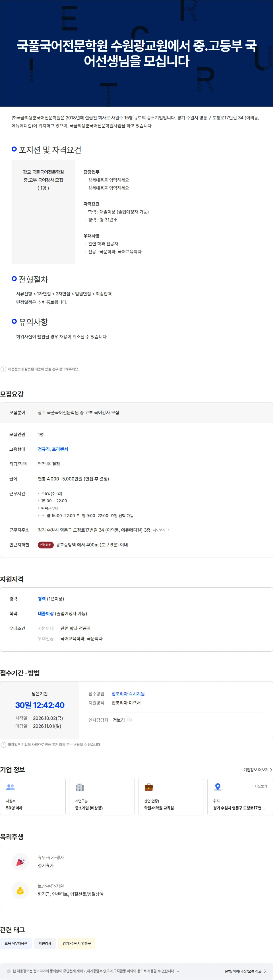The width and height of the screenshot is (273, 980).
Task: Click the remaining time 30일 12:42:40
Action: (x=40, y=705)
